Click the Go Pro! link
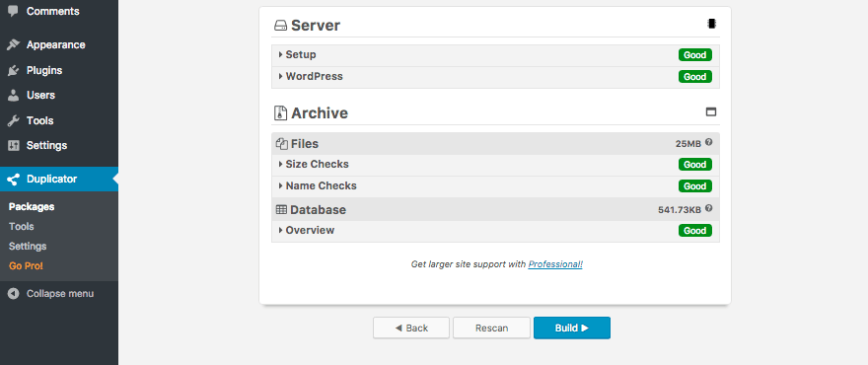The image size is (868, 365). tap(26, 266)
